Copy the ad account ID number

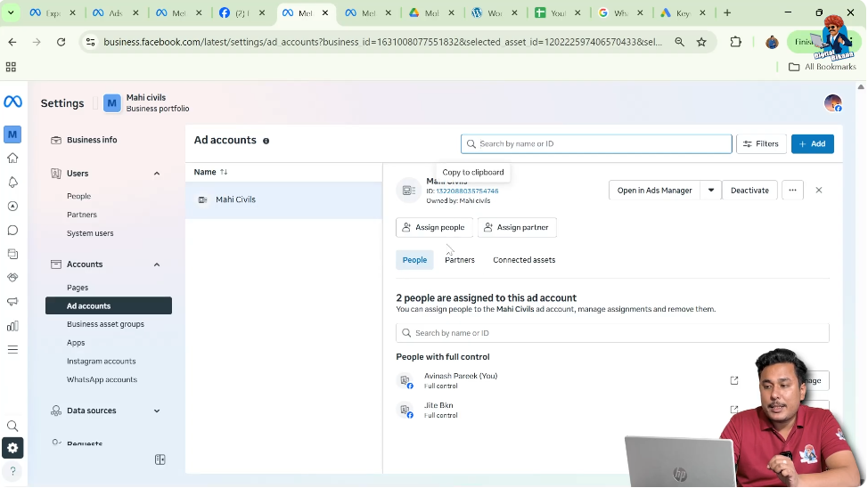click(x=467, y=191)
